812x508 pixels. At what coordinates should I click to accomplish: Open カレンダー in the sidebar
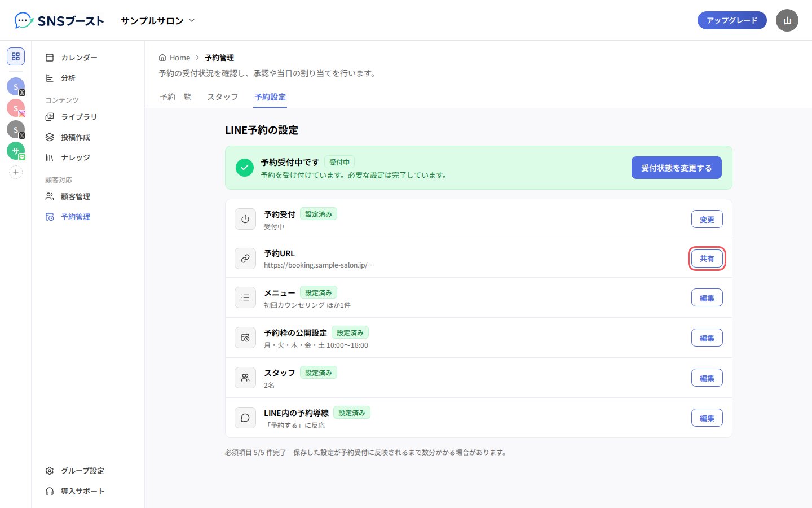point(88,58)
